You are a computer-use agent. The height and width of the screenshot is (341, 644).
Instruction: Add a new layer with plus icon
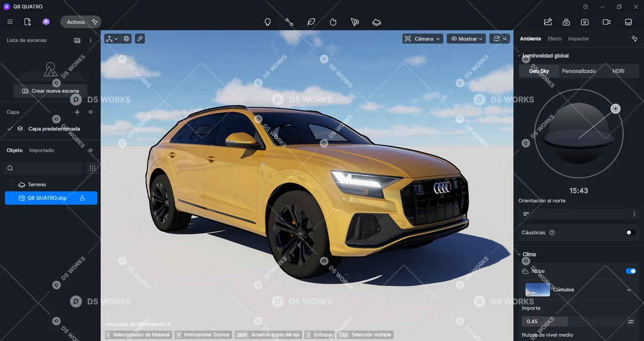pyautogui.click(x=77, y=112)
